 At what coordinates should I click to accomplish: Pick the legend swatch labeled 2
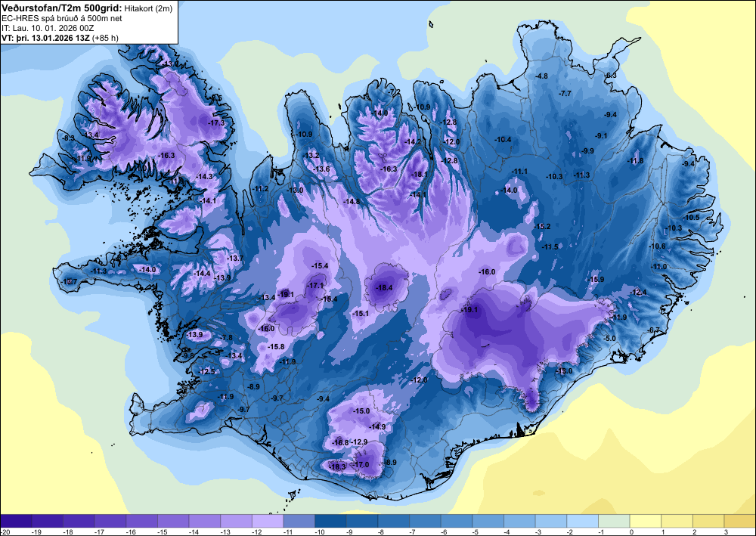[708, 522]
